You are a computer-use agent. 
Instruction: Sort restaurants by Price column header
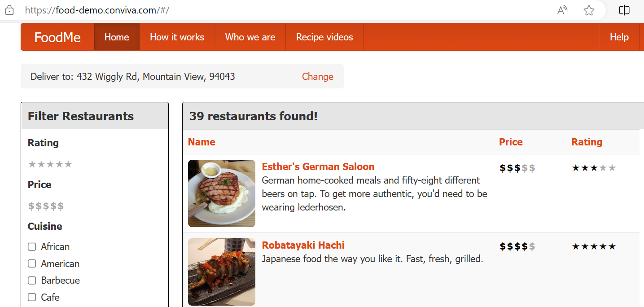click(x=511, y=142)
